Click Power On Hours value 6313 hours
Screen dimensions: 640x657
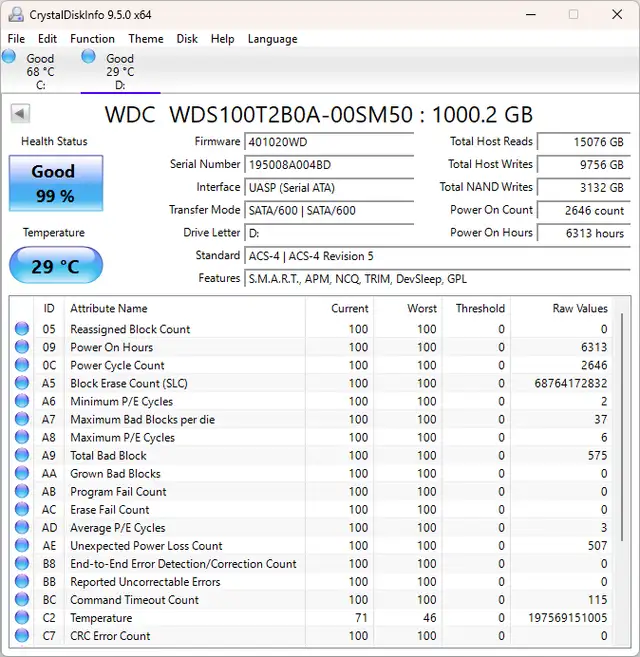(x=584, y=233)
